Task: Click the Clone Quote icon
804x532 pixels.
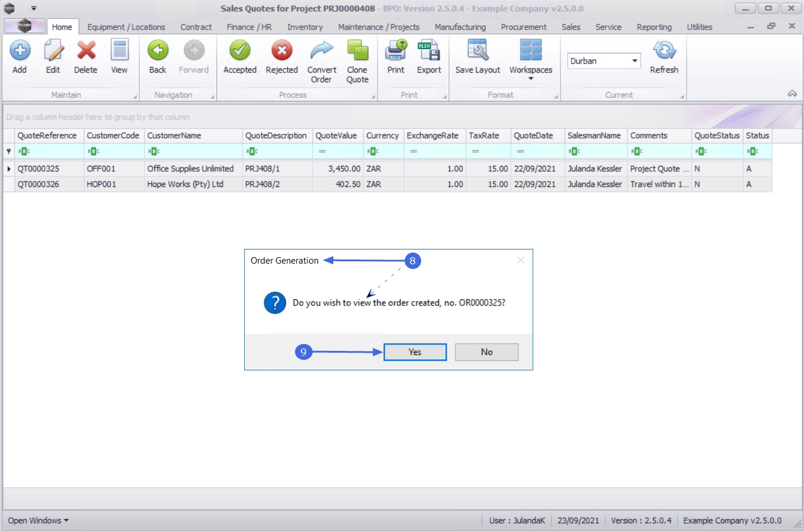Action: click(357, 51)
